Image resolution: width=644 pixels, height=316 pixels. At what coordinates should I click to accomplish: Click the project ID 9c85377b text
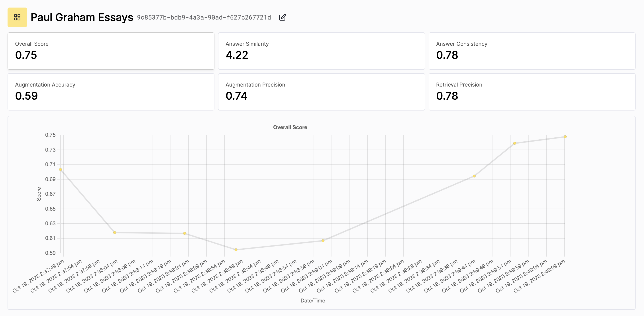(204, 17)
